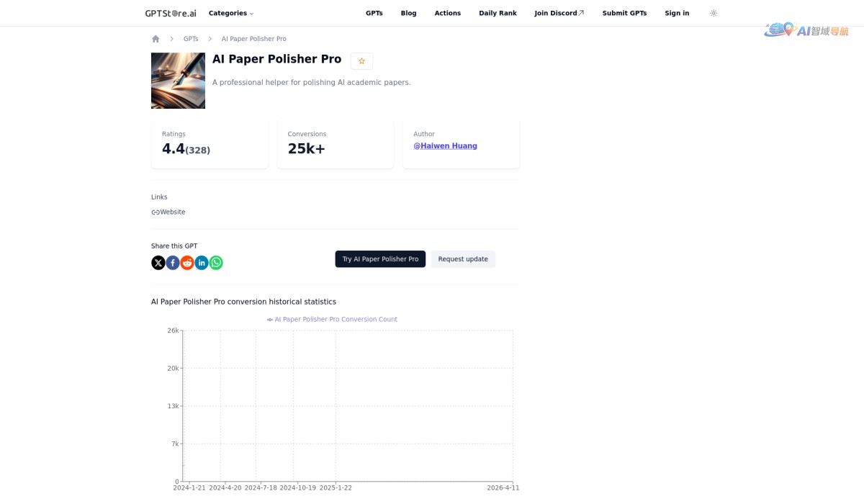Share this GPT via WhatsApp
This screenshot has height=504, width=864.
tap(215, 262)
